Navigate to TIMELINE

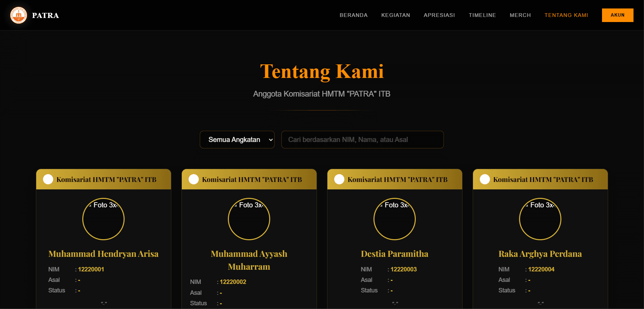(x=482, y=15)
